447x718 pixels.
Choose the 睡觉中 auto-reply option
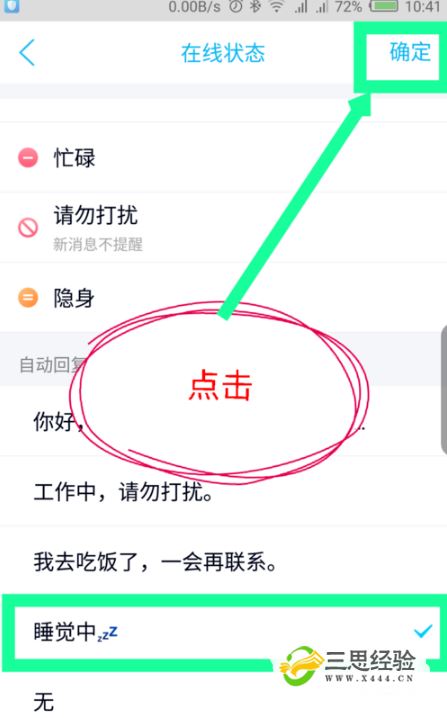(224, 632)
